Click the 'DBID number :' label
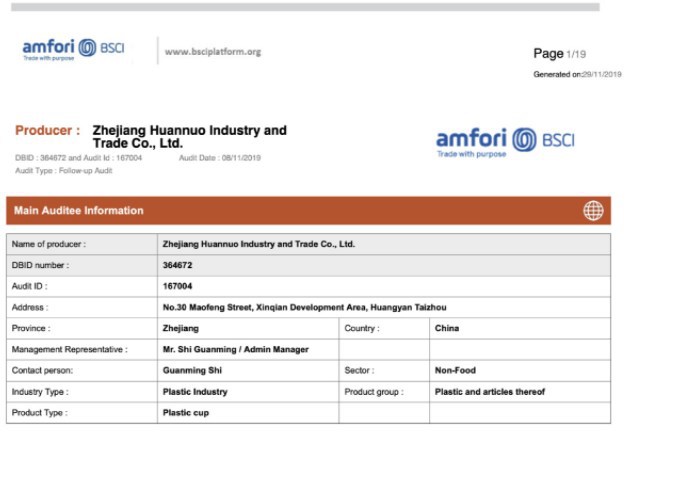 pyautogui.click(x=40, y=265)
